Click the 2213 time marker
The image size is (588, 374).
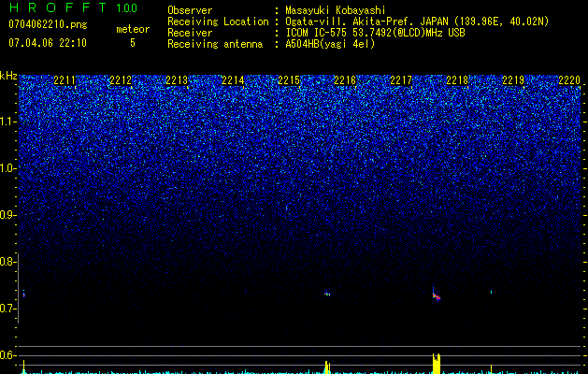pyautogui.click(x=177, y=80)
